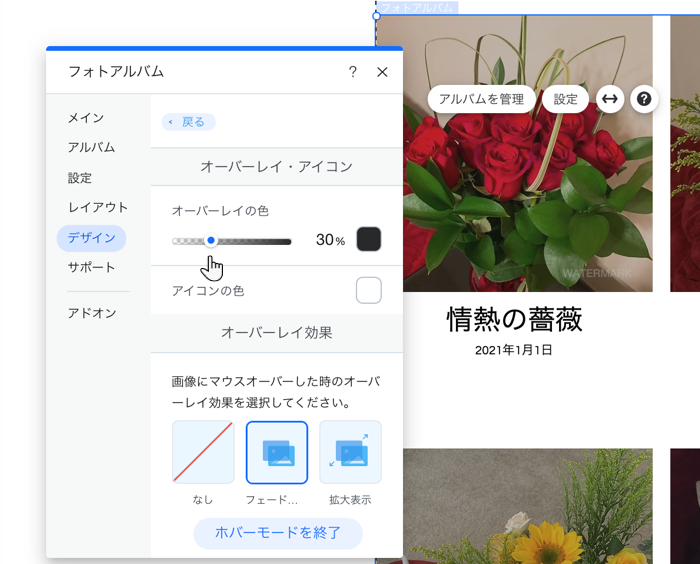Screen dimensions: 700x564
Task: Open the round black help icon
Action: 644,99
